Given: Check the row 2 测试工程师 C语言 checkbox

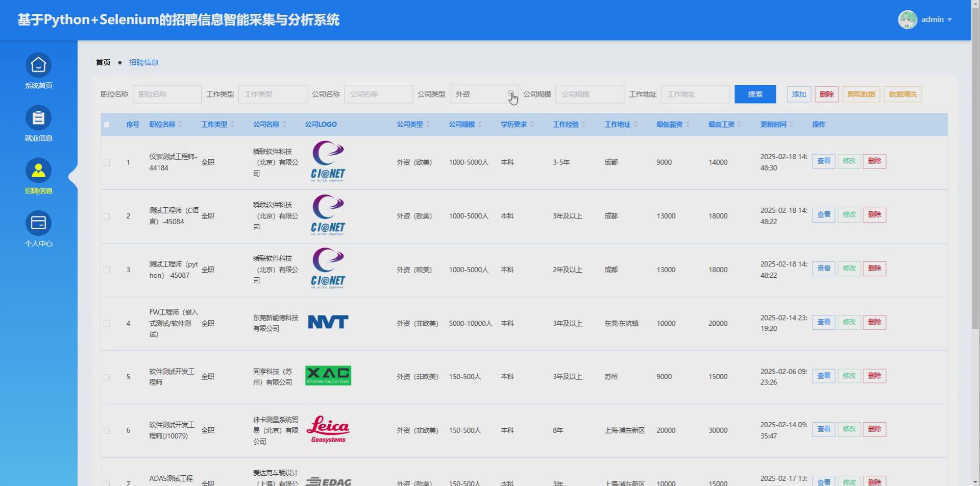Looking at the screenshot, I should click(107, 216).
